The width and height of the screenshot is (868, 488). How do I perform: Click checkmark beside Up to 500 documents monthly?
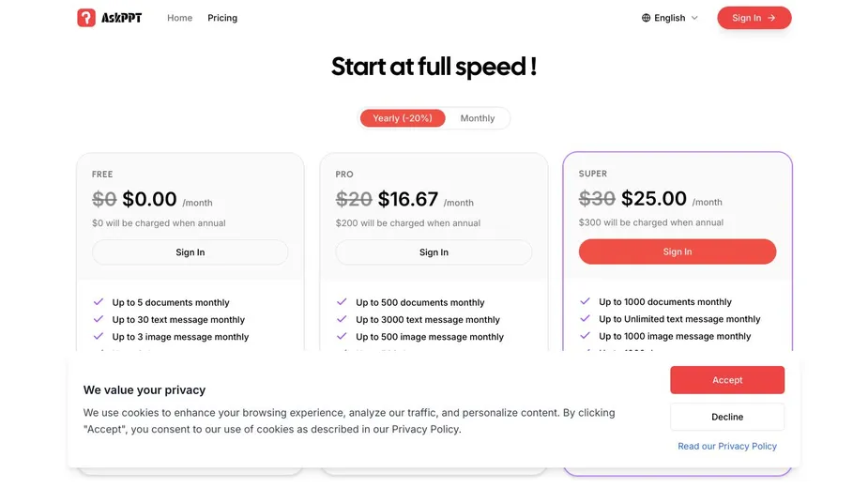pos(342,302)
